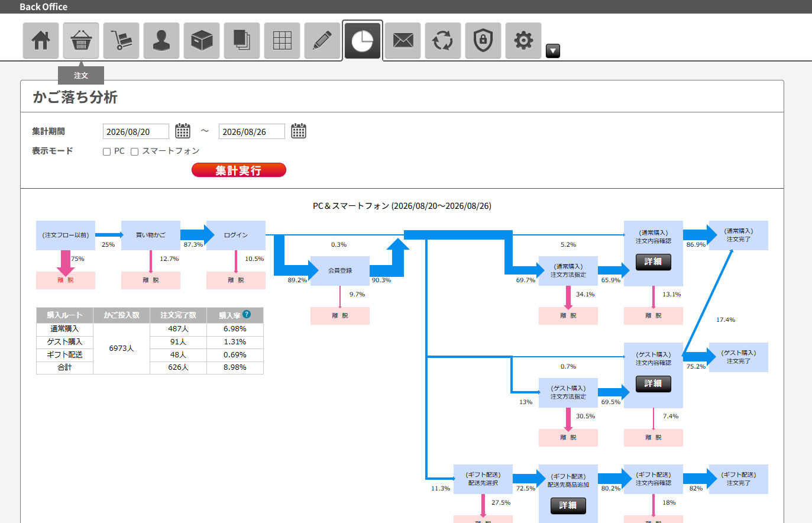
Task: Click the 買い物かご flow box
Action: [x=151, y=235]
